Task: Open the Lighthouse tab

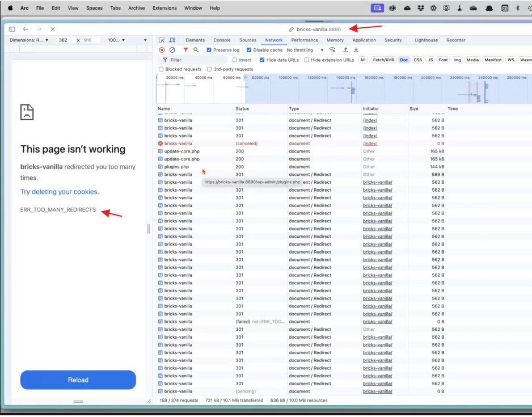Action: pyautogui.click(x=426, y=40)
